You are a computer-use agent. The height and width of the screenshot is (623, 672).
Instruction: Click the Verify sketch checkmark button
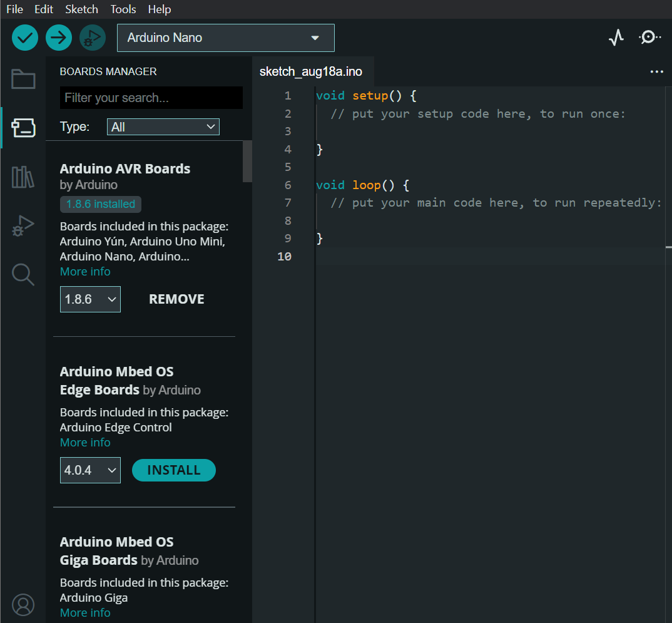25,38
